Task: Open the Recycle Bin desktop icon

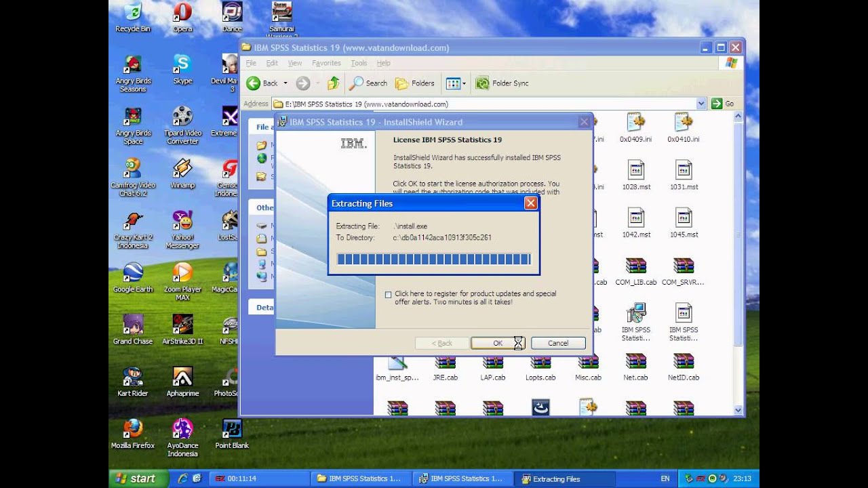Action: [133, 17]
